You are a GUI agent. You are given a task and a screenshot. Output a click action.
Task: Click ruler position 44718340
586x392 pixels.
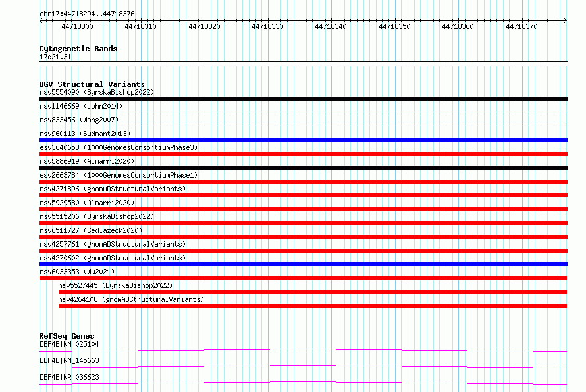click(x=331, y=26)
